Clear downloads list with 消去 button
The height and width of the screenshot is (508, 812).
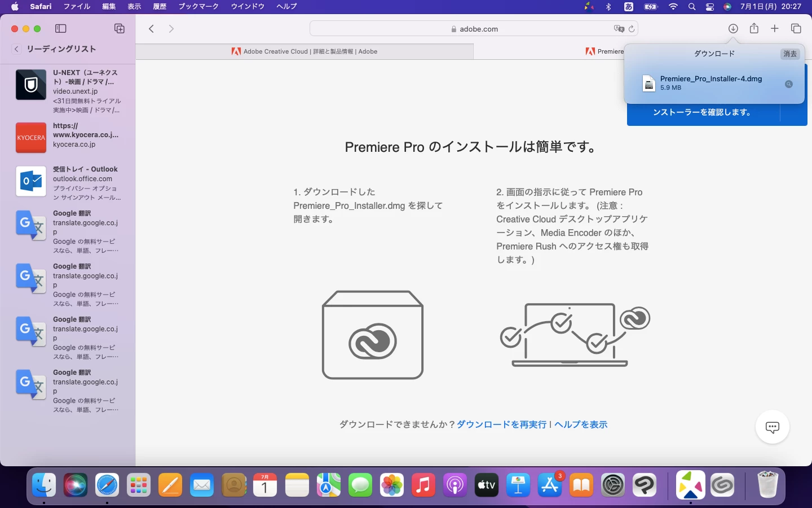pos(790,54)
